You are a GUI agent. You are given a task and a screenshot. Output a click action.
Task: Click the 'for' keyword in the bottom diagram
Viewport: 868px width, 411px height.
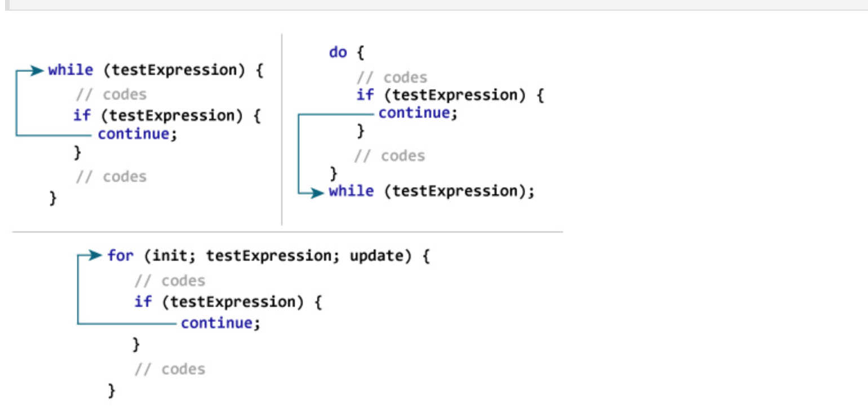121,256
